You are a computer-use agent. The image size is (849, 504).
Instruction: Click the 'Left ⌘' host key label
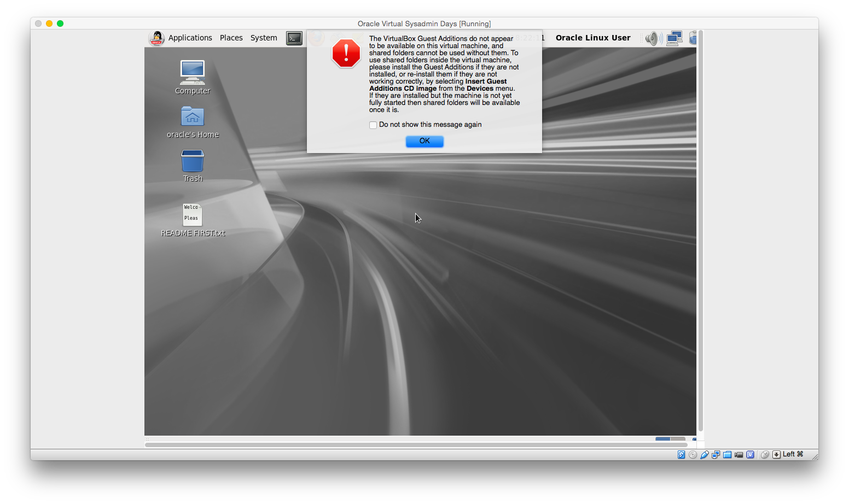(x=793, y=454)
